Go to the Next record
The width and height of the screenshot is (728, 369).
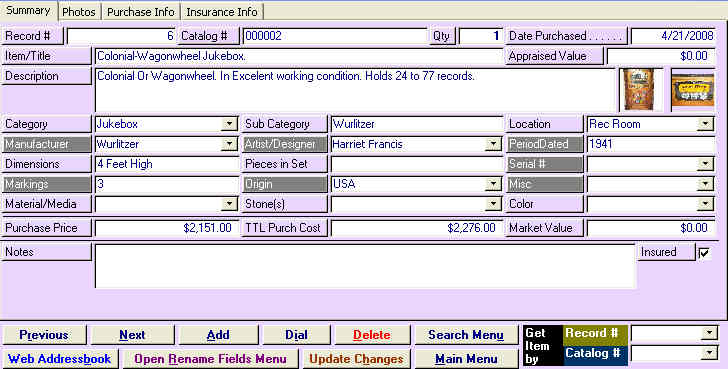132,335
